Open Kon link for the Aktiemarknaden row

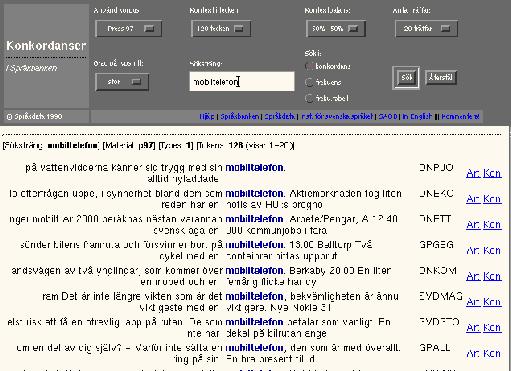(x=492, y=199)
